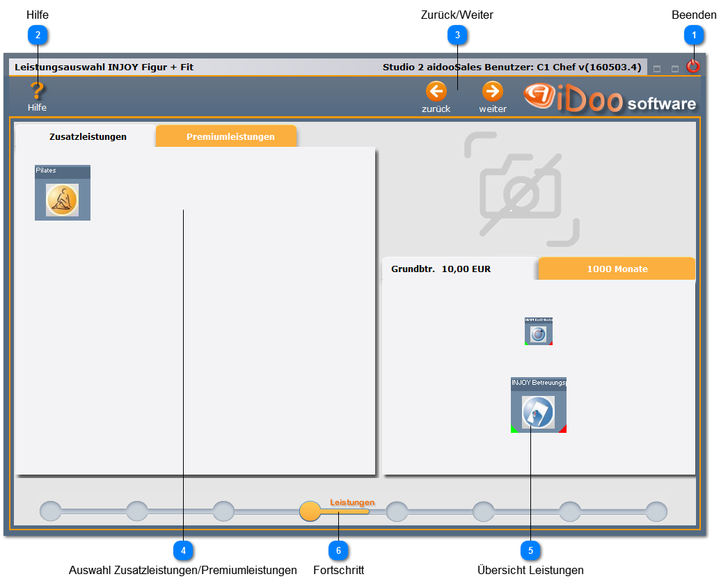Click the aidoo software logo

pyautogui.click(x=610, y=98)
